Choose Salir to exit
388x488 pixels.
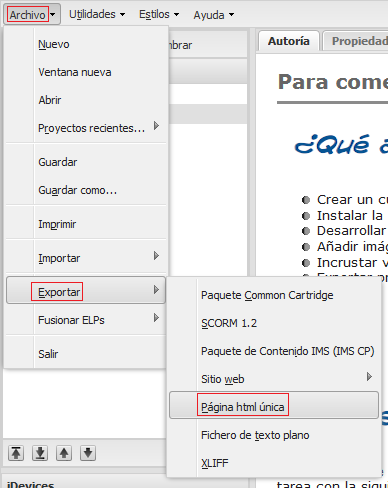click(x=86, y=354)
